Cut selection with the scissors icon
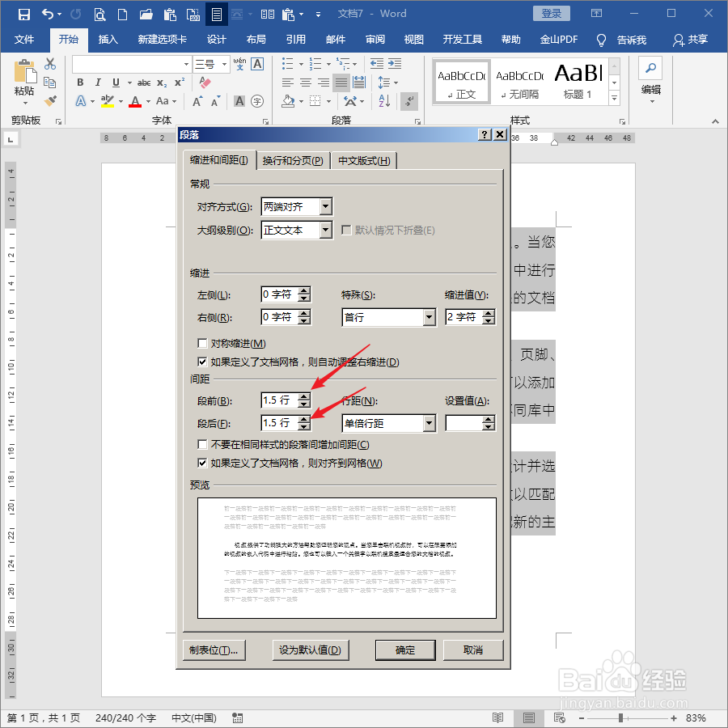This screenshot has height=728, width=728. (x=50, y=64)
